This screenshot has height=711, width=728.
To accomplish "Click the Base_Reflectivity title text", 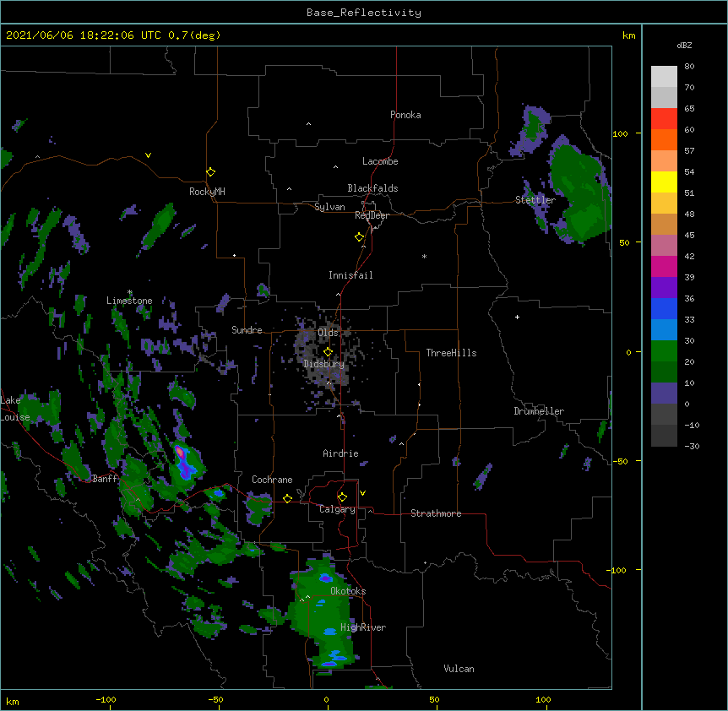I will (364, 13).
